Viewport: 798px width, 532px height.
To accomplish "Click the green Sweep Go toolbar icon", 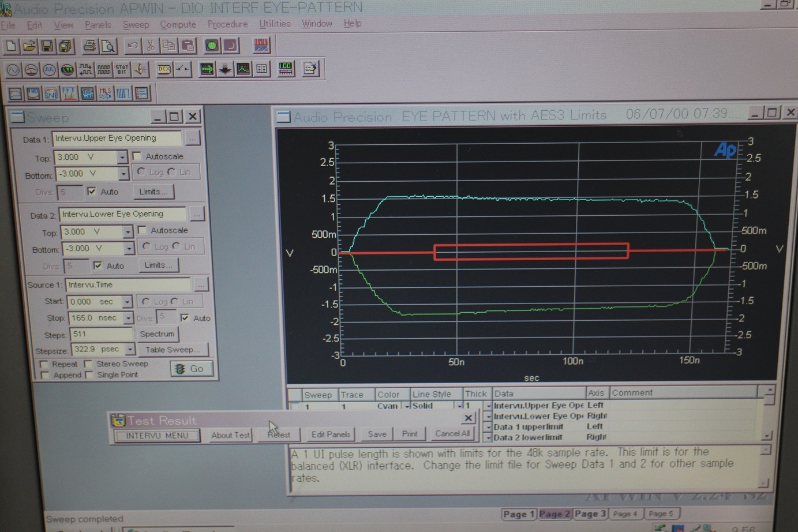I will [212, 46].
